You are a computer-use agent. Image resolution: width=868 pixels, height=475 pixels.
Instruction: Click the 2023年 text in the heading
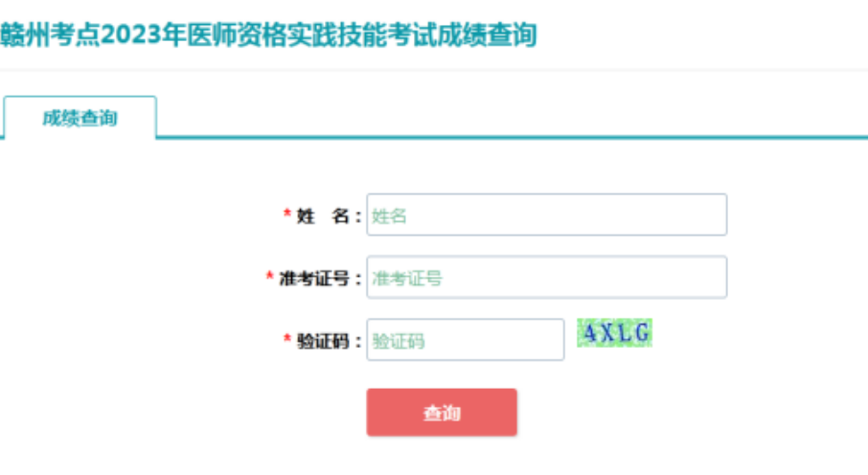[144, 34]
